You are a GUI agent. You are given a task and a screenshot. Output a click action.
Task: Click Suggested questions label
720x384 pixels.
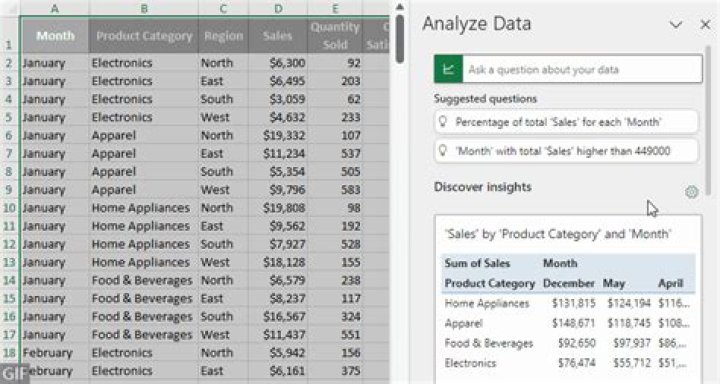point(485,98)
